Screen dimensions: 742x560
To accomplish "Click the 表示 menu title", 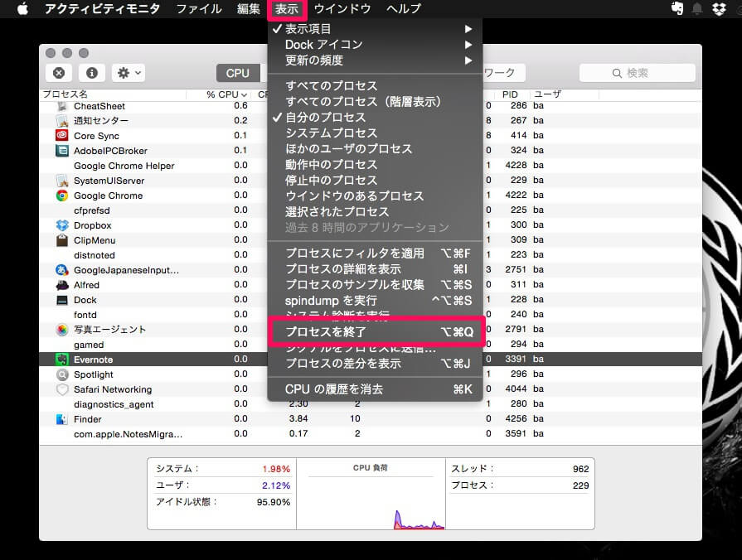I will point(287,8).
